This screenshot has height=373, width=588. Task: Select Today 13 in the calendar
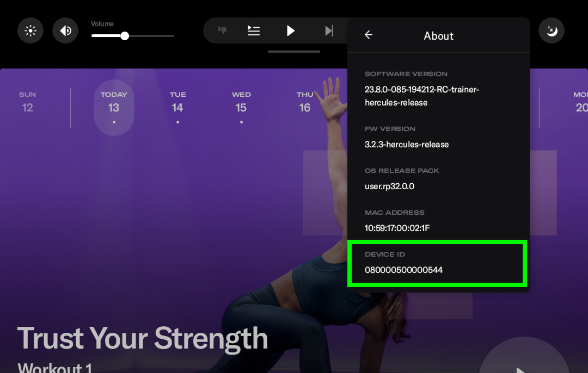tap(114, 107)
